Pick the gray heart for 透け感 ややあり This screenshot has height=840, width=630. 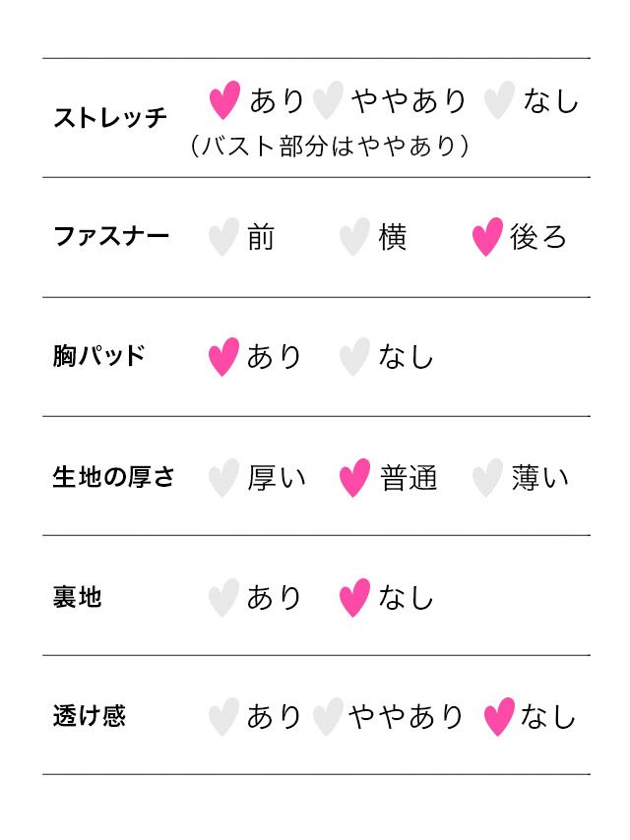click(x=328, y=717)
